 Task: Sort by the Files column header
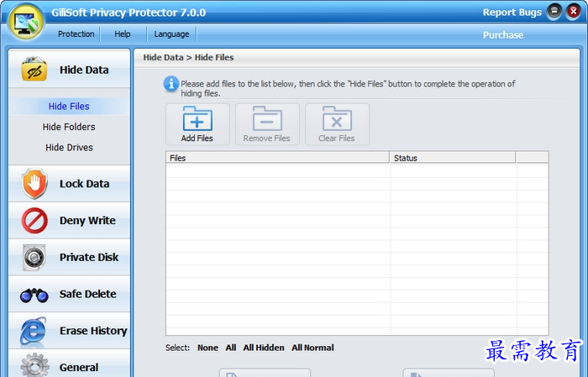277,158
